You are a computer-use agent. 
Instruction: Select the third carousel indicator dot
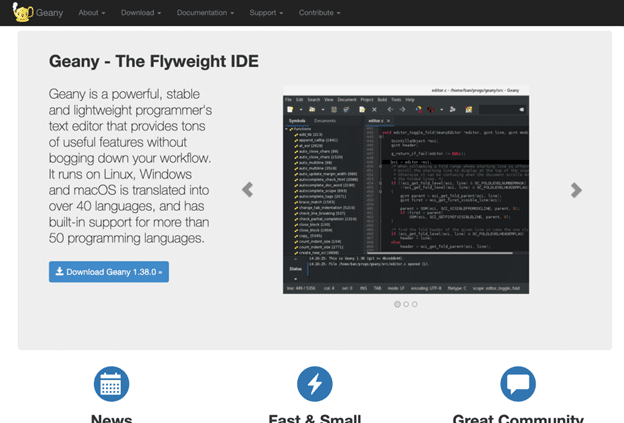tap(415, 304)
